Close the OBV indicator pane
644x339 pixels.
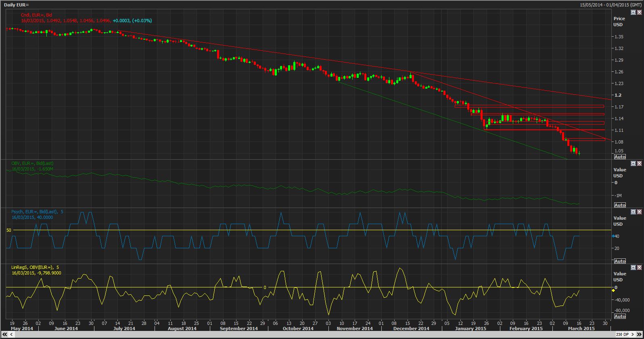639,163
